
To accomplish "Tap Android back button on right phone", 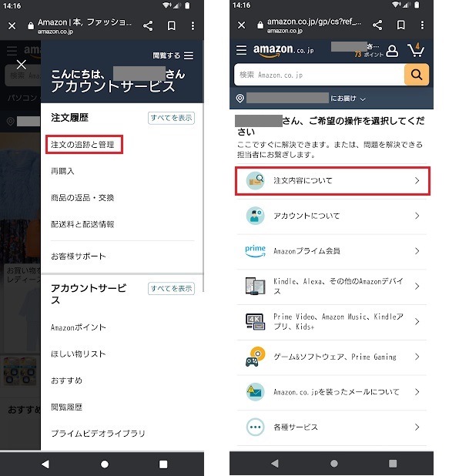I will point(275,463).
